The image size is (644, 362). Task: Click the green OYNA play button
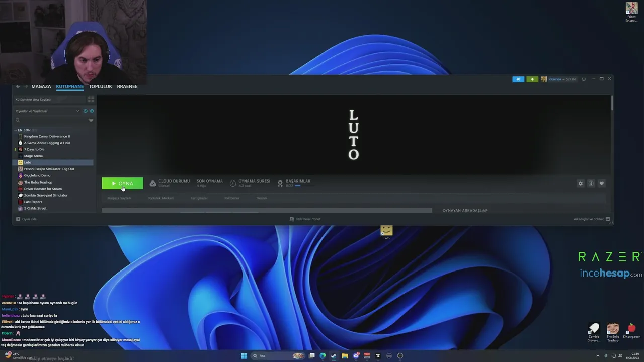pos(122,184)
